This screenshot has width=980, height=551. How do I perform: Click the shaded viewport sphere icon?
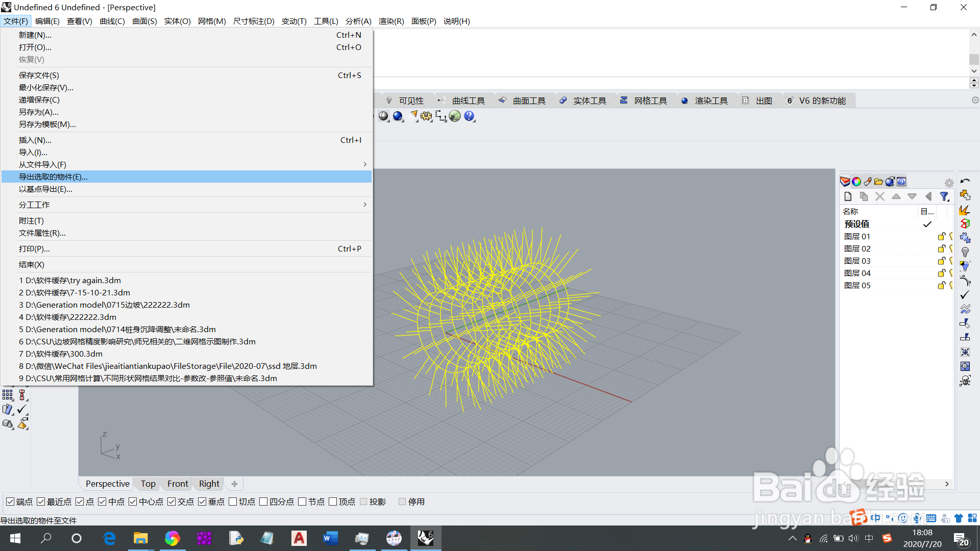[x=384, y=116]
